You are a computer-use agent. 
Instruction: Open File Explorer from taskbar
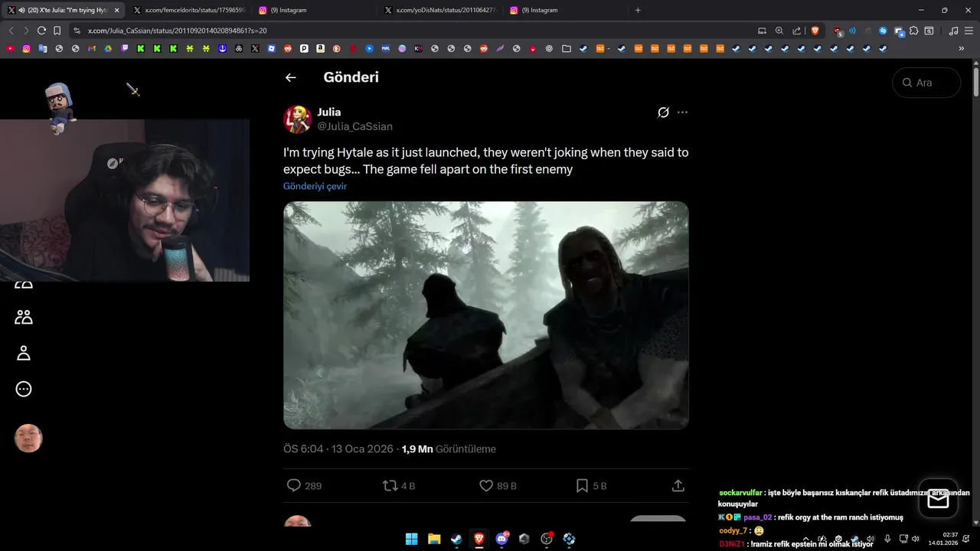point(434,539)
